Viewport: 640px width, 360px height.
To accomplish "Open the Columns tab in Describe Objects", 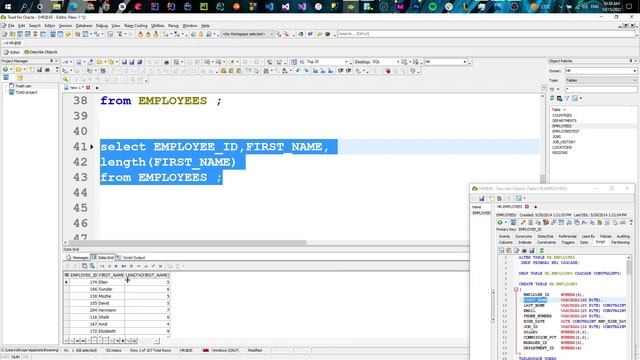I will coord(505,242).
